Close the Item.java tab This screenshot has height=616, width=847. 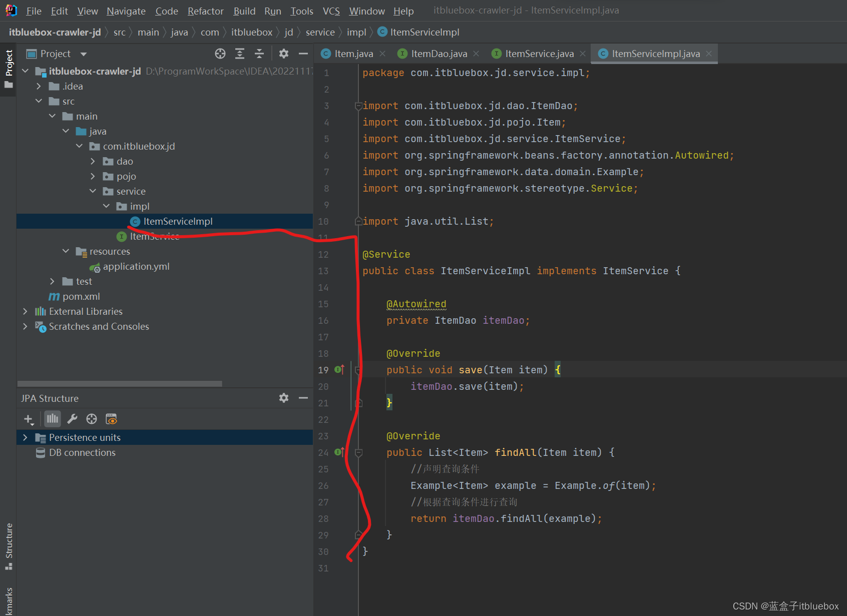tap(382, 54)
